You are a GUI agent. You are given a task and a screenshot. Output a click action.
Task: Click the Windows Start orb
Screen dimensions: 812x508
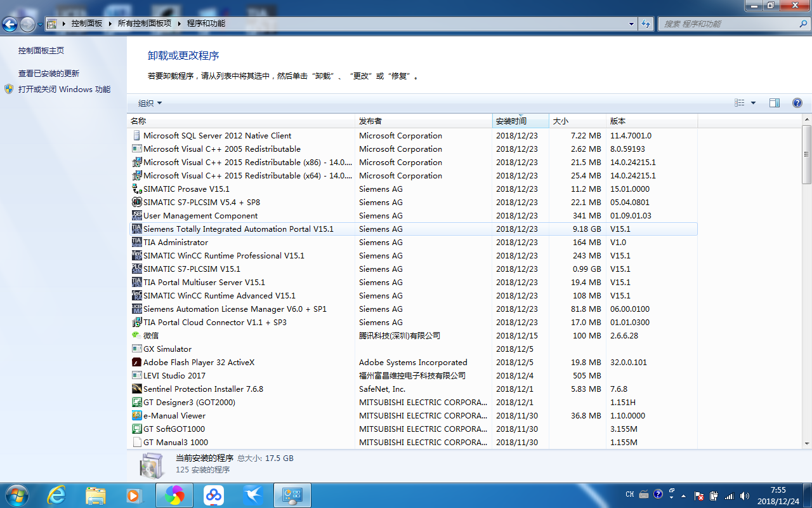click(x=16, y=495)
